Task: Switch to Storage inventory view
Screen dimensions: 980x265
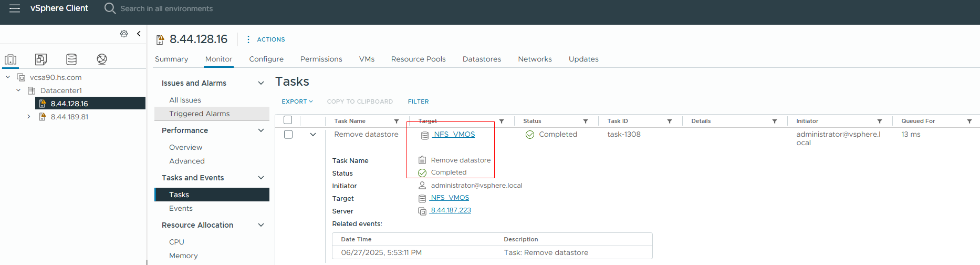Action: click(x=71, y=59)
